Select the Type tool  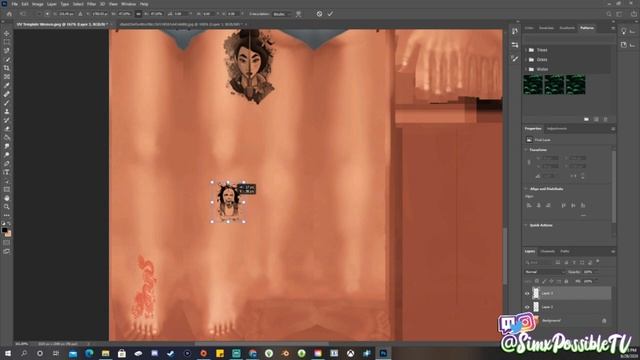7,172
